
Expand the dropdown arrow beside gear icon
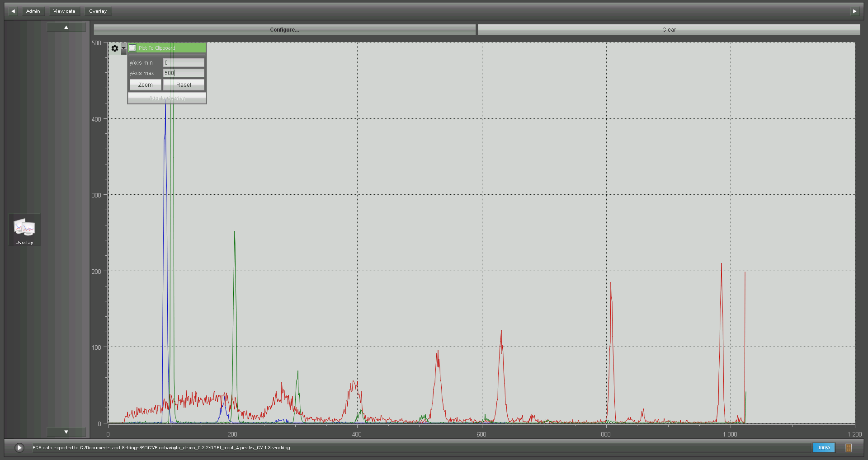pos(123,48)
